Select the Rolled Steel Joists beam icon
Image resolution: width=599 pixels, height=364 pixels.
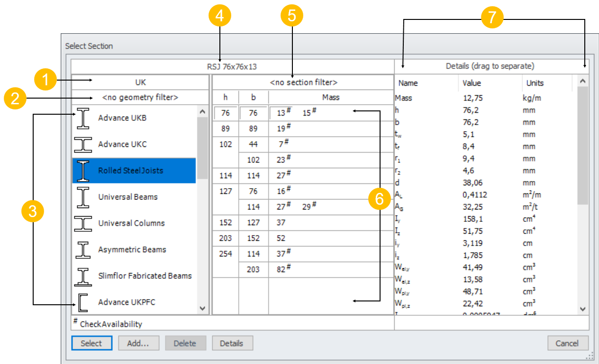click(x=83, y=170)
